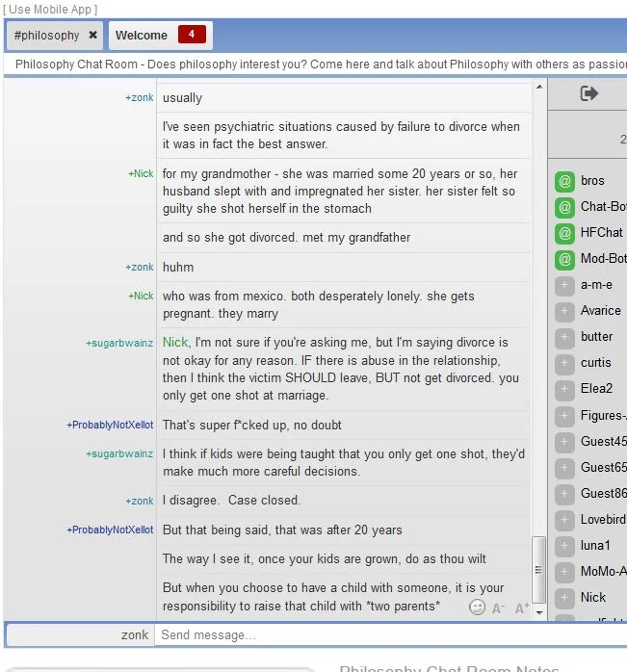Click the plus icon next to Lovebird

564,520
